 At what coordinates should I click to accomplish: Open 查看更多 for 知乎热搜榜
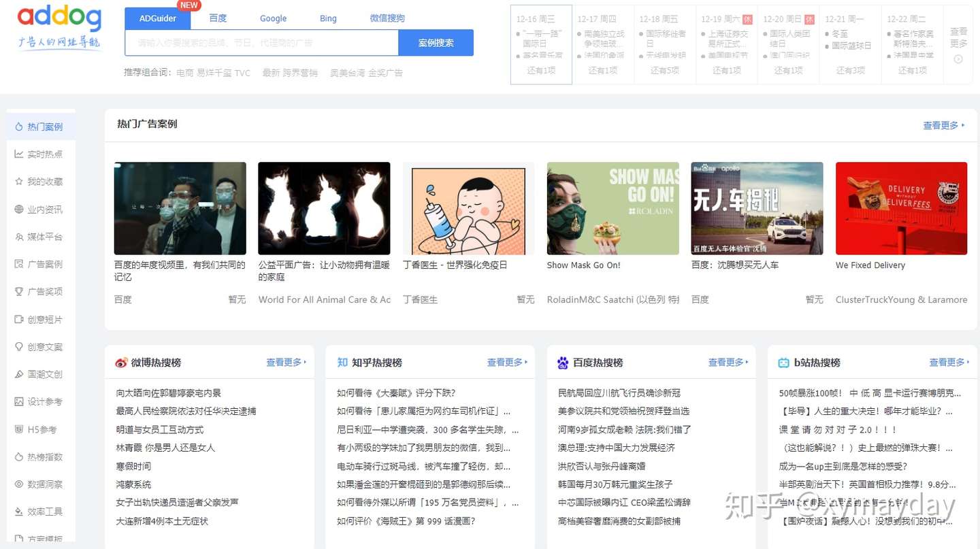[x=508, y=363]
